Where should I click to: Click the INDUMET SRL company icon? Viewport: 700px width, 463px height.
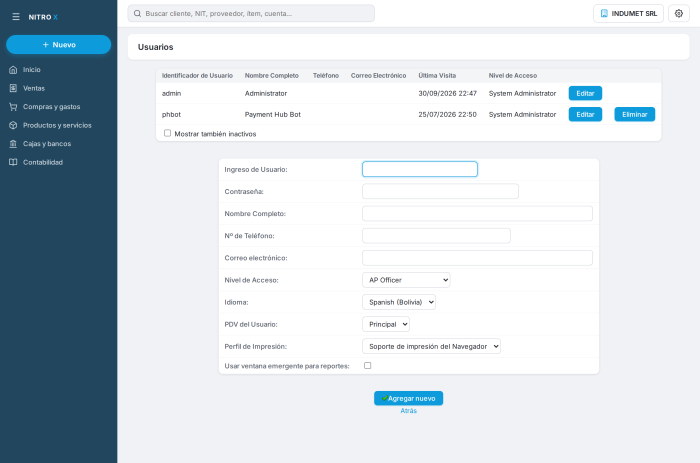604,13
